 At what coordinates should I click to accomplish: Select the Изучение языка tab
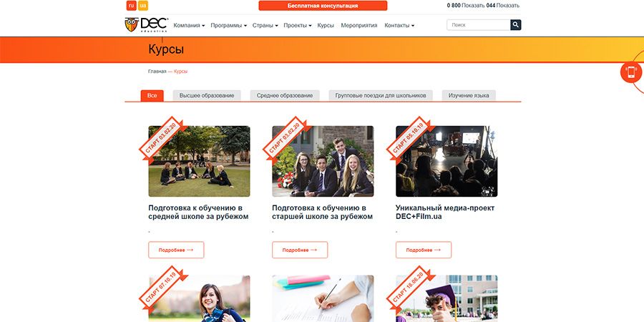[469, 95]
